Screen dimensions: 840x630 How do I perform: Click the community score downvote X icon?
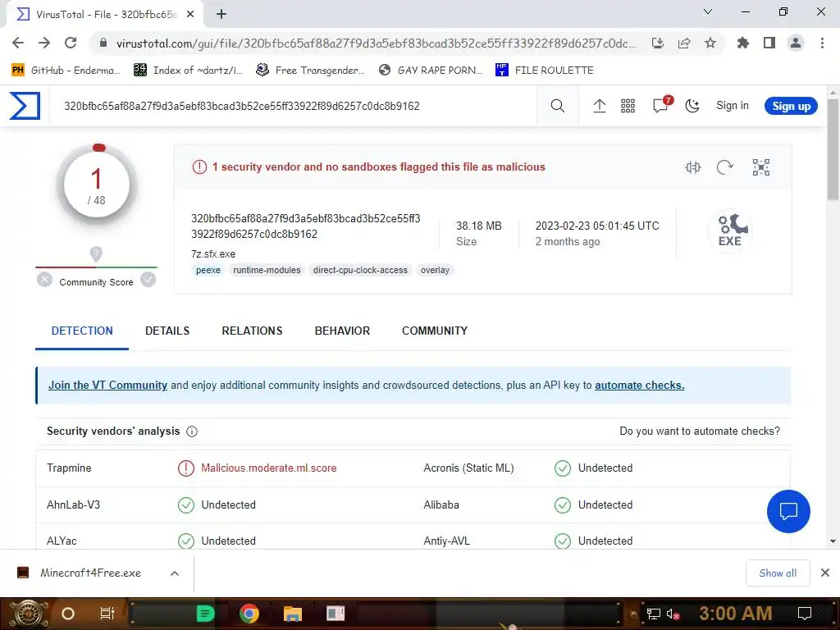click(45, 280)
